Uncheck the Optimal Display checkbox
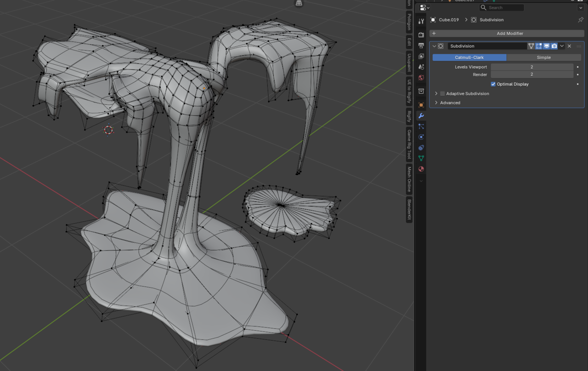588x371 pixels. pyautogui.click(x=493, y=84)
